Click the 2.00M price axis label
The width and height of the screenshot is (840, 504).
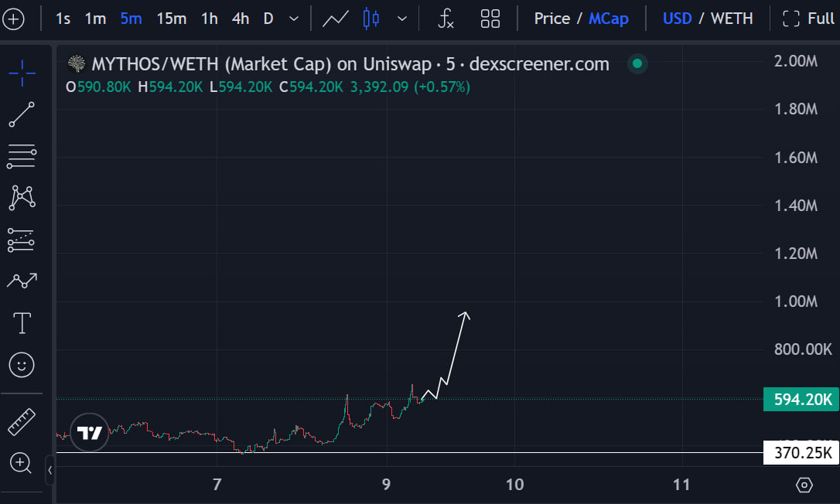point(796,61)
